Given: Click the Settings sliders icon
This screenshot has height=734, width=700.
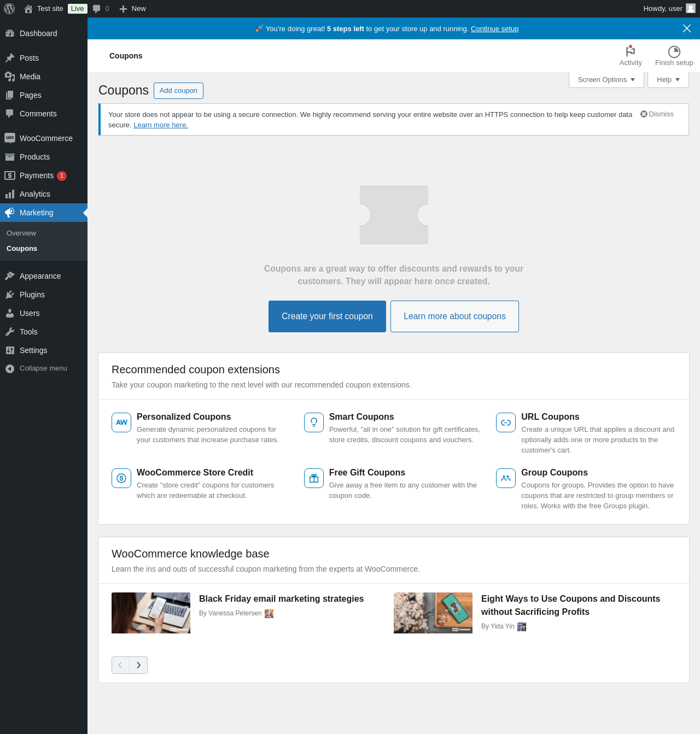Looking at the screenshot, I should (x=10, y=350).
